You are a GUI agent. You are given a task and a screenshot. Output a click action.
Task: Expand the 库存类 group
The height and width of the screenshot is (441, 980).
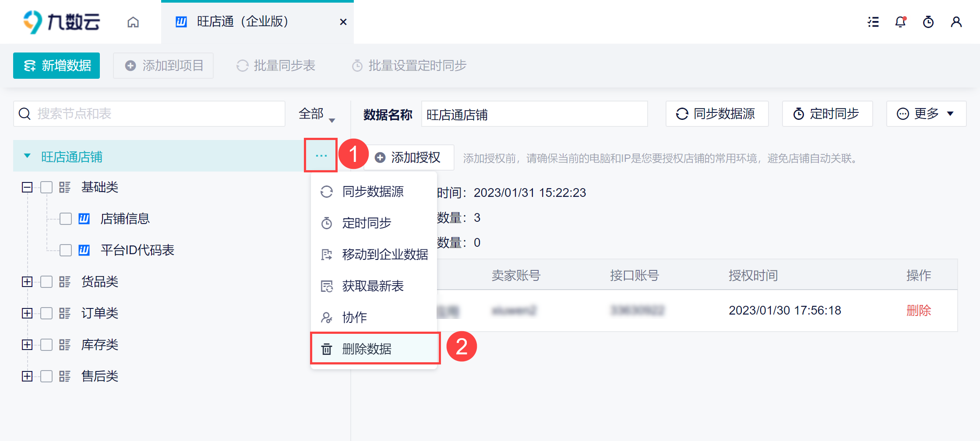(x=27, y=345)
